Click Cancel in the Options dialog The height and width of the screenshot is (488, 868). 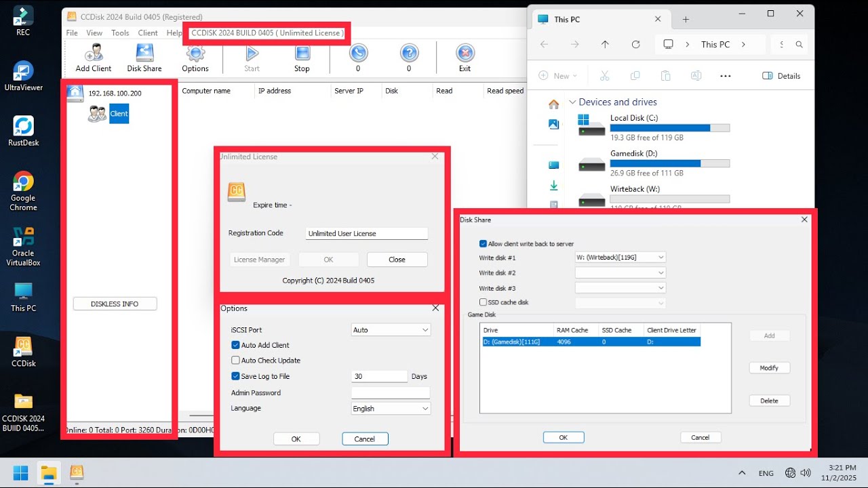pyautogui.click(x=365, y=439)
